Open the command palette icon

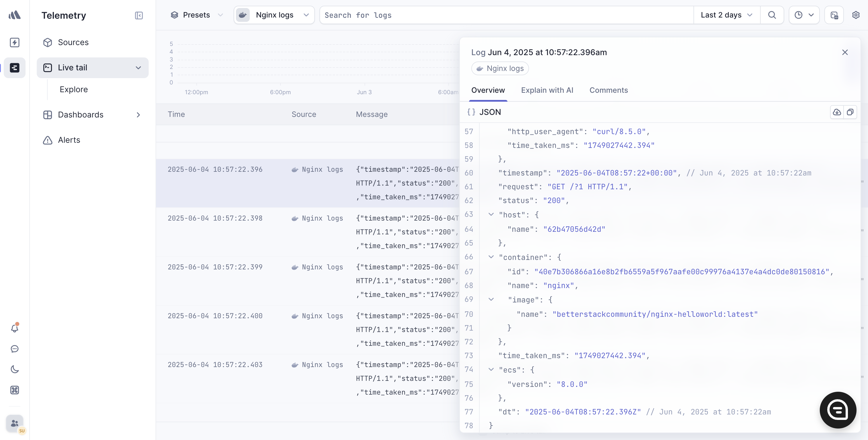[14, 390]
